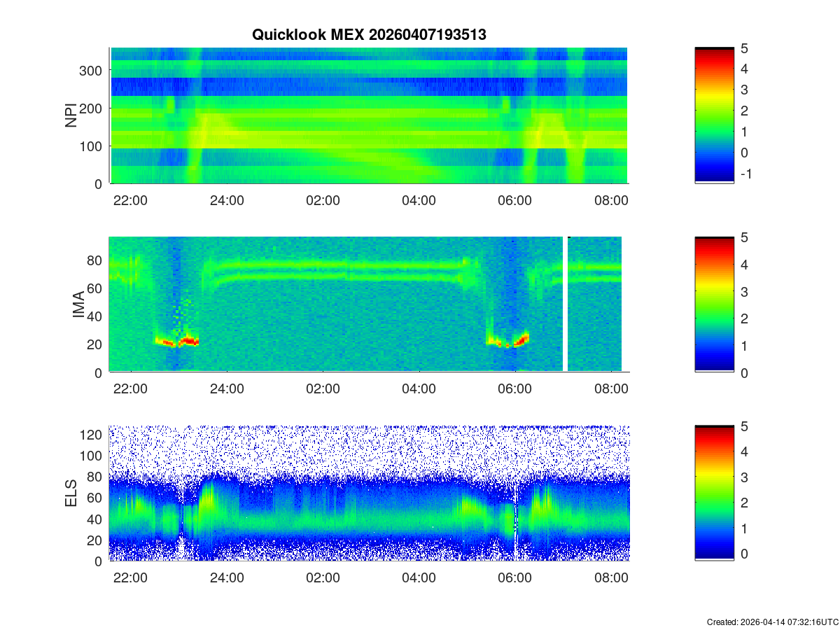The height and width of the screenshot is (630, 840).
Task: Click the 06:00 tick label under ELS plot
Action: (x=514, y=579)
